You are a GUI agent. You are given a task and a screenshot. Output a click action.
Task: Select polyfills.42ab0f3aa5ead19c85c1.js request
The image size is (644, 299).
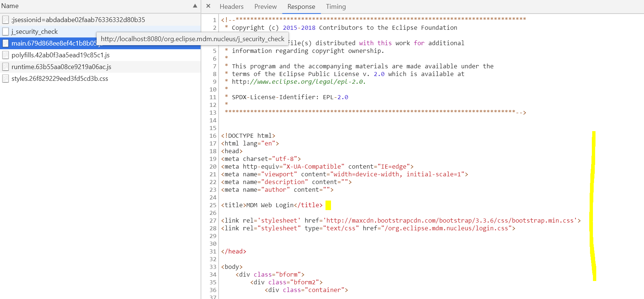click(61, 55)
